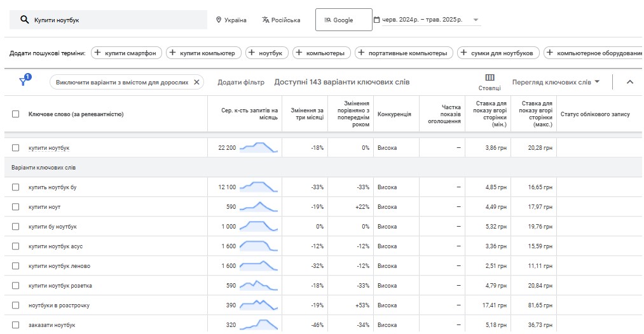Open the Стовпці columns icon
The width and height of the screenshot is (644, 334).
click(490, 77)
